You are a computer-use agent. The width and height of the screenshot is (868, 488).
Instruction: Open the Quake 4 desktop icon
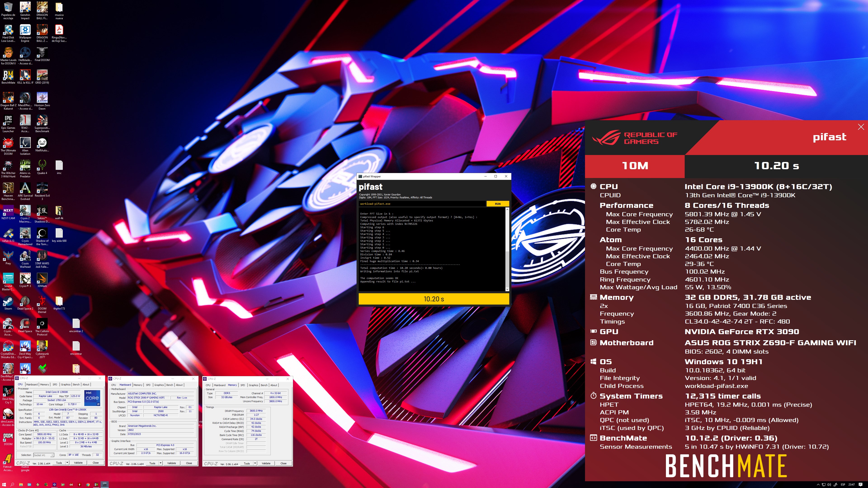42,167
